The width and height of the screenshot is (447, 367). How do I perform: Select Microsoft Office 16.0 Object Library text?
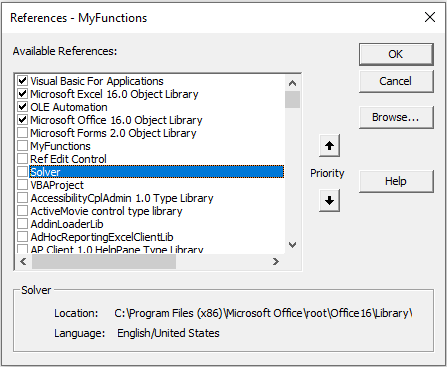(116, 120)
